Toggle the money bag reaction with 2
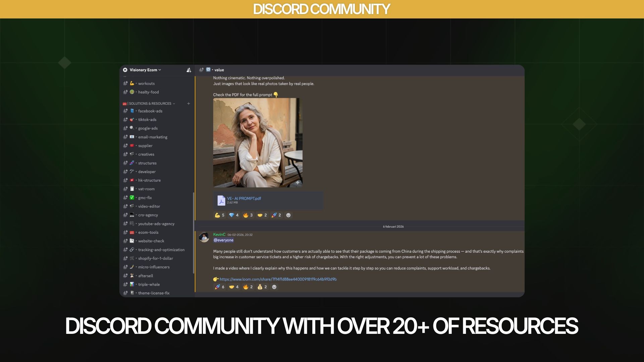Screen dimensions: 644x362 tap(262, 287)
